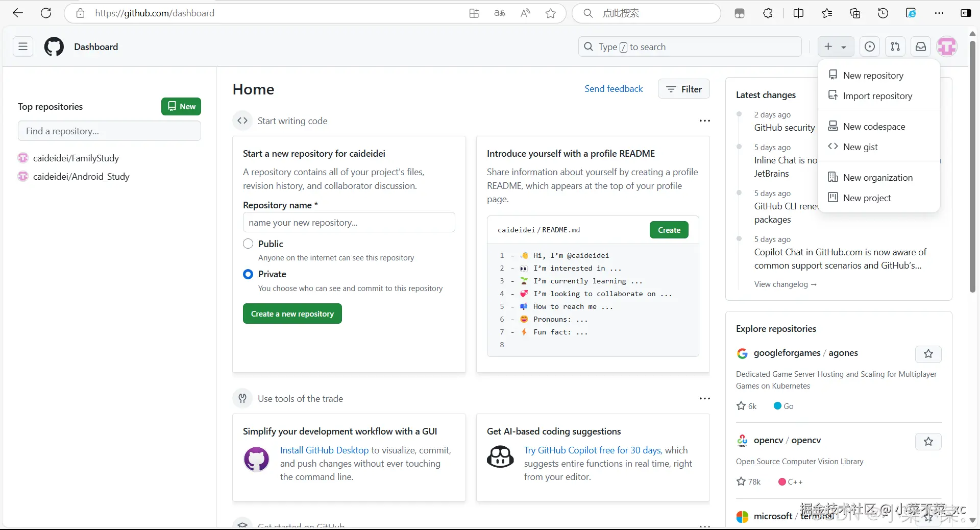
Task: Expand the Create new plus dropdown
Action: 835,46
